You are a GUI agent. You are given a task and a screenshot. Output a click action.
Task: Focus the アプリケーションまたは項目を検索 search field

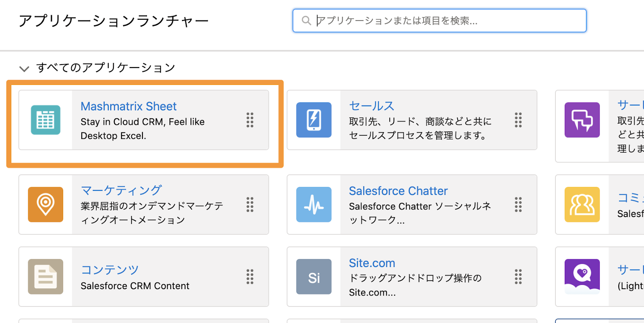coord(440,21)
